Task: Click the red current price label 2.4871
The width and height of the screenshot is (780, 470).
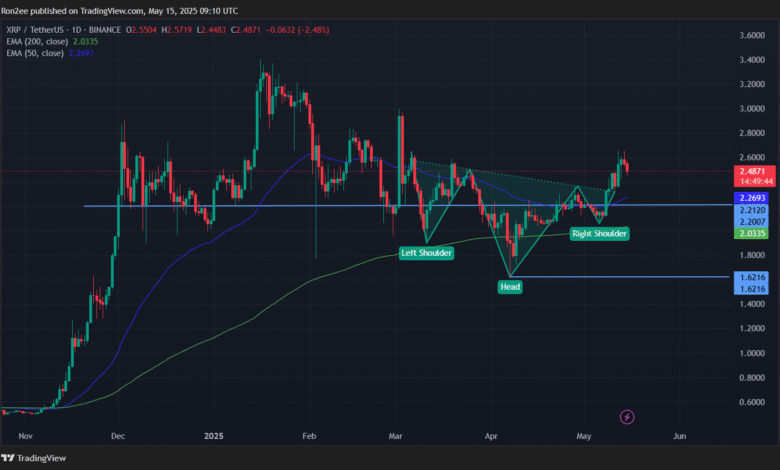Action: (x=755, y=171)
